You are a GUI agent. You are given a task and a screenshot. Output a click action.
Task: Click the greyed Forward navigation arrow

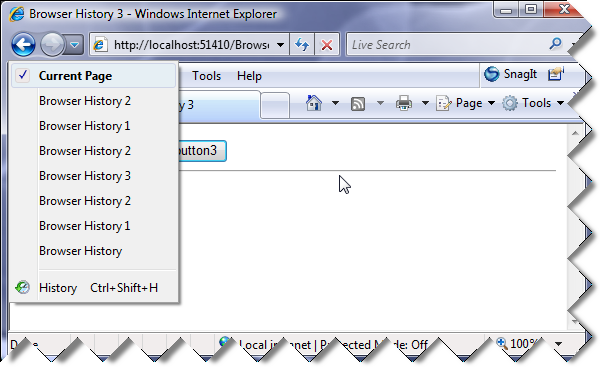(52, 45)
